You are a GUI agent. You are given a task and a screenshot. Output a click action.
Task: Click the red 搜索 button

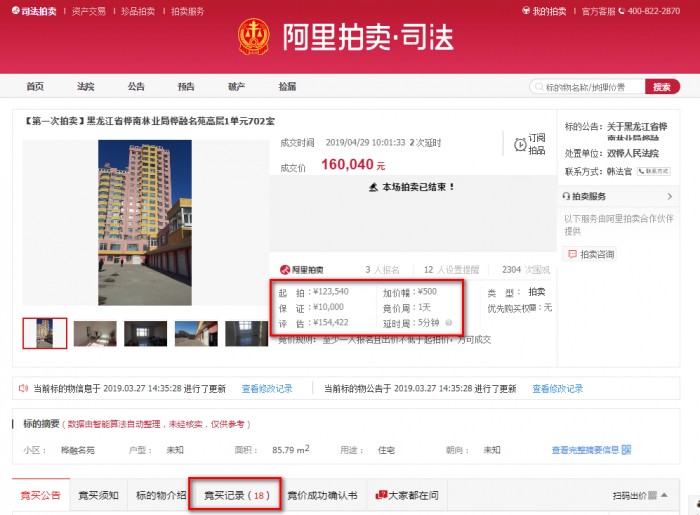pyautogui.click(x=662, y=87)
